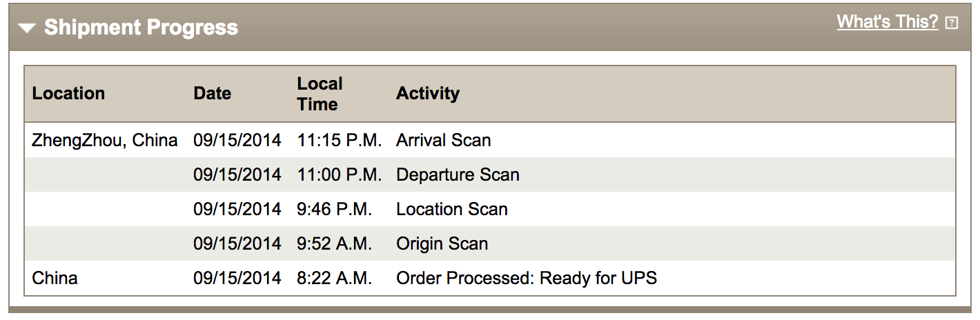The width and height of the screenshot is (980, 320).
Task: Click the 9:46 P.M. time cell
Action: 334,210
